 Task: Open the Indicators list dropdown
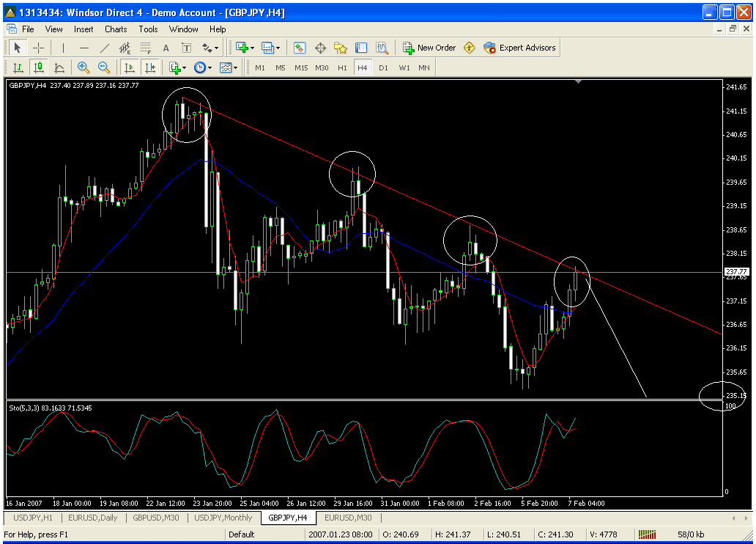tap(177, 67)
